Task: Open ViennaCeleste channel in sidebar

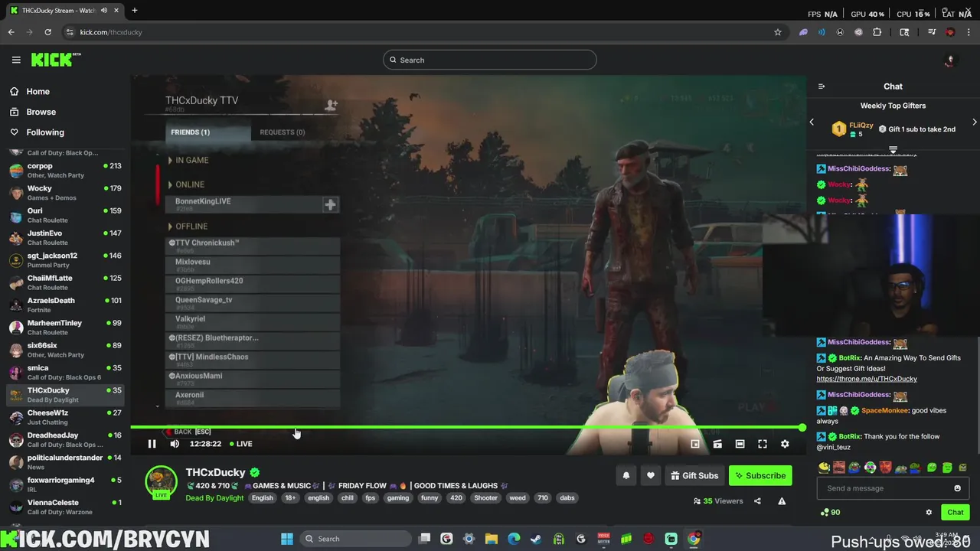Action: tap(65, 507)
